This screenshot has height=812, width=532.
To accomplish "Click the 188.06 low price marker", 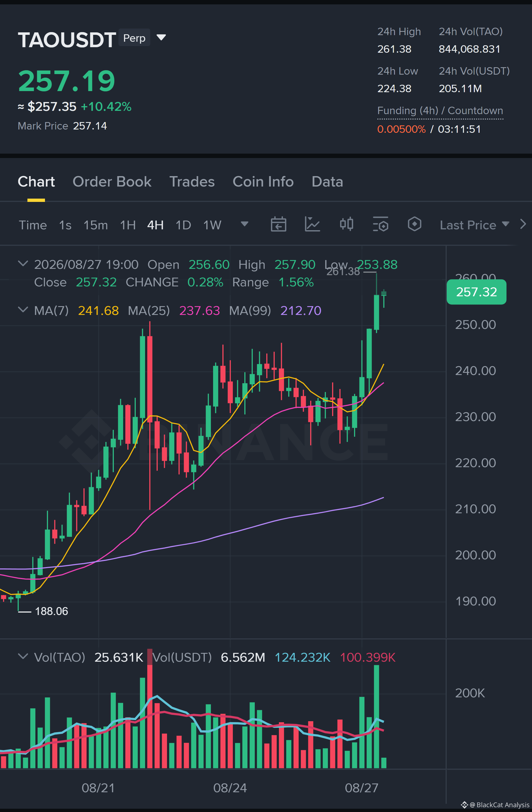I will [x=52, y=611].
